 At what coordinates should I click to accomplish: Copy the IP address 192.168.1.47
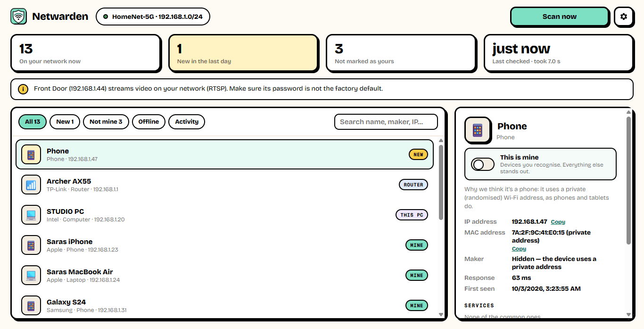point(558,222)
